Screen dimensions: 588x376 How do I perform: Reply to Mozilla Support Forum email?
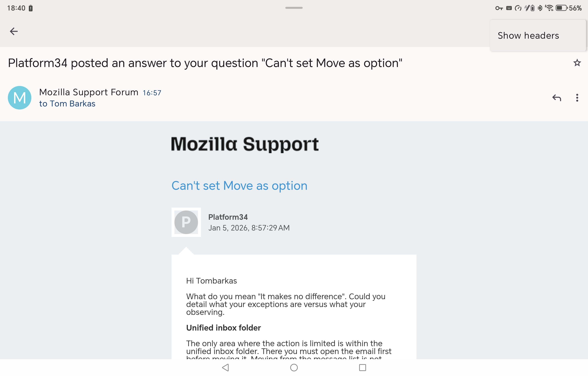point(556,98)
